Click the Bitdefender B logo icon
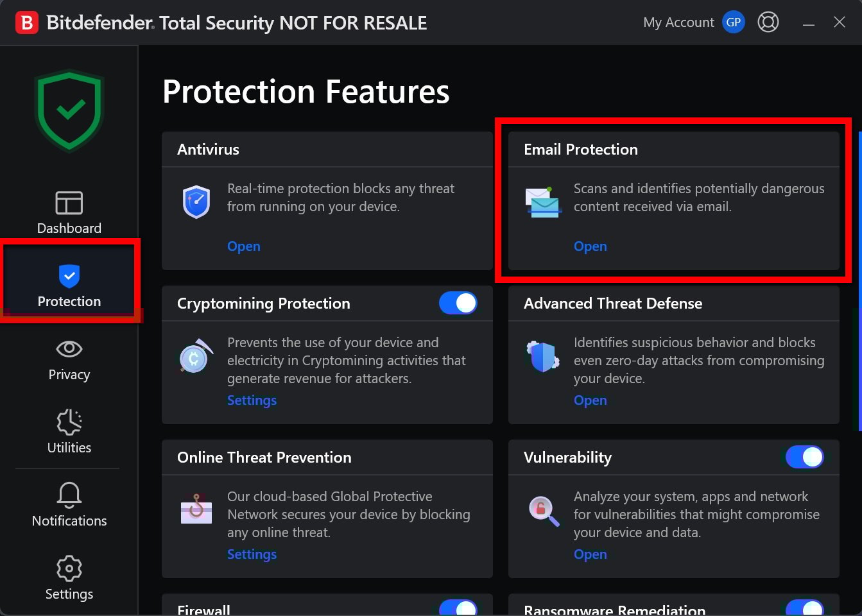The height and width of the screenshot is (616, 862). pos(26,22)
